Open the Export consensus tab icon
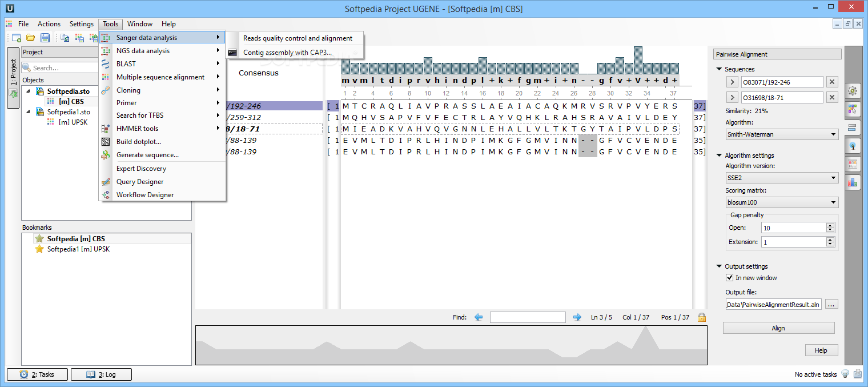The width and height of the screenshot is (868, 387). pyautogui.click(x=853, y=163)
